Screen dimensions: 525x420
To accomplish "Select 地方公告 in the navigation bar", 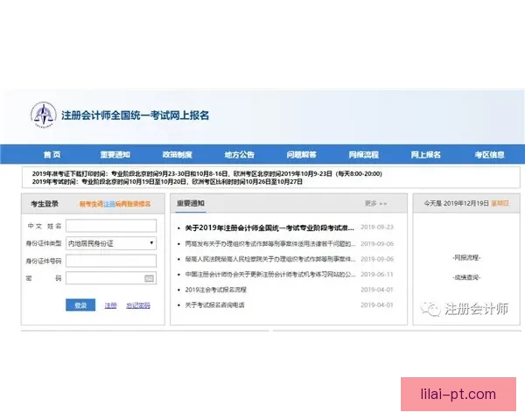I will click(x=240, y=154).
